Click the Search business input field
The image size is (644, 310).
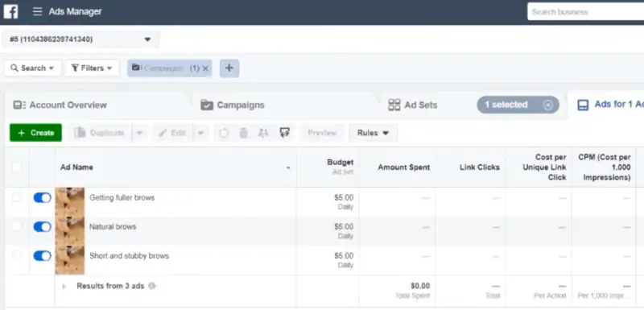click(x=586, y=12)
